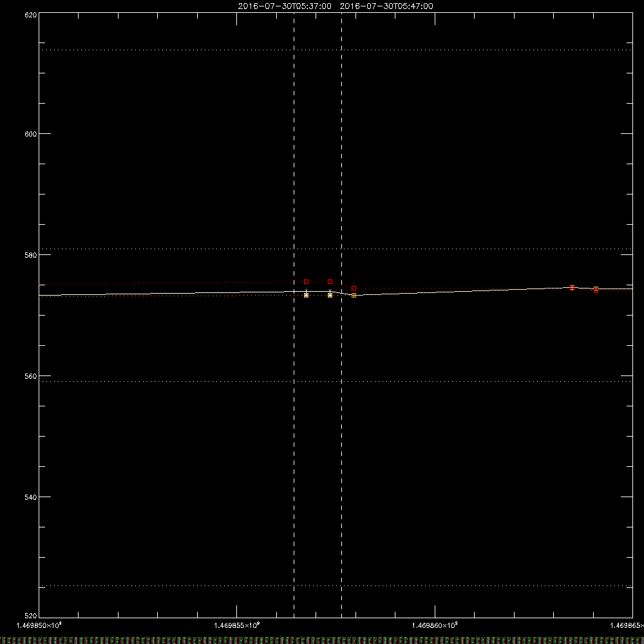644x644 pixels.
Task: Select the 580 y-axis label
Action: pyautogui.click(x=31, y=256)
